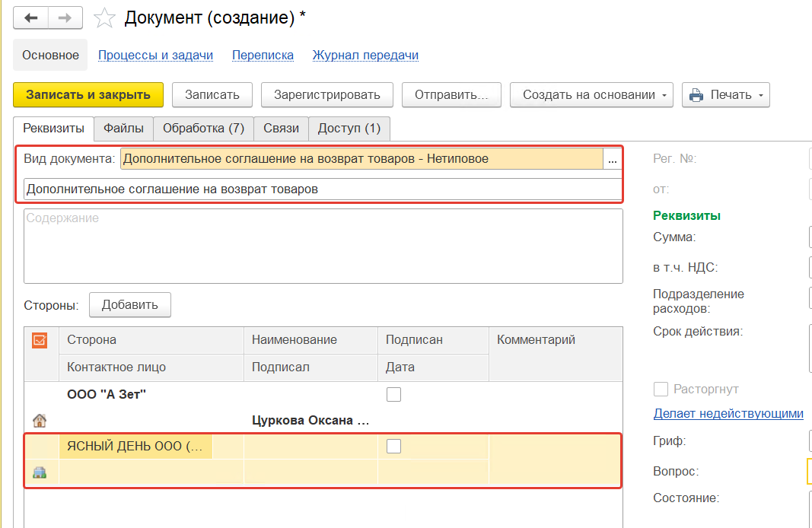Check Подписан box for ЯСНЫЙ ДЕНЬ ООО
This screenshot has width=812, height=528.
coord(393,447)
